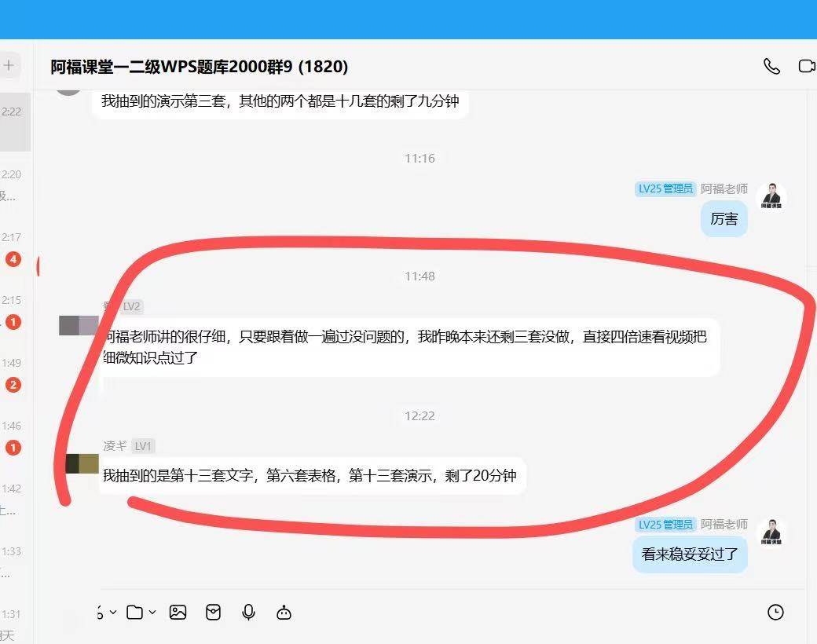Open the red envelope icon in toolbar
The width and height of the screenshot is (817, 644).
click(213, 613)
